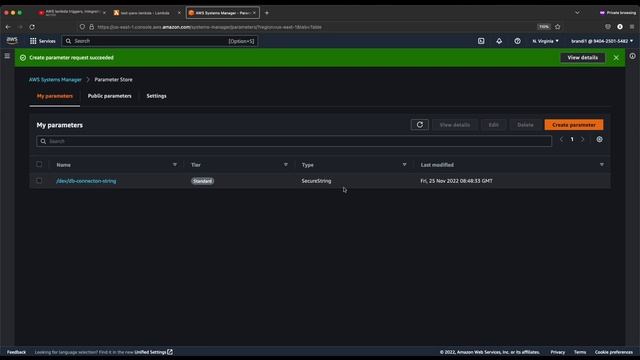Open the CloudShell icon in the header
640x360 pixels.
481,41
